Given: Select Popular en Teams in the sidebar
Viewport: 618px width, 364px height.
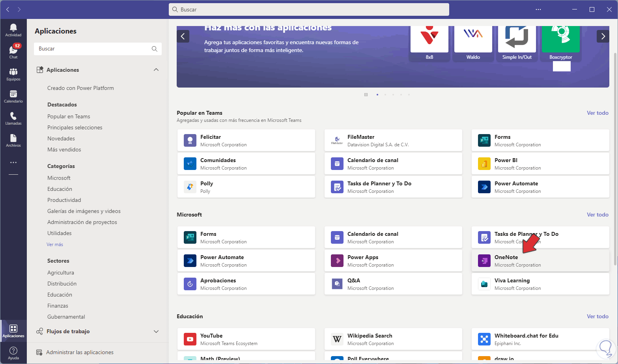Looking at the screenshot, I should pyautogui.click(x=69, y=116).
